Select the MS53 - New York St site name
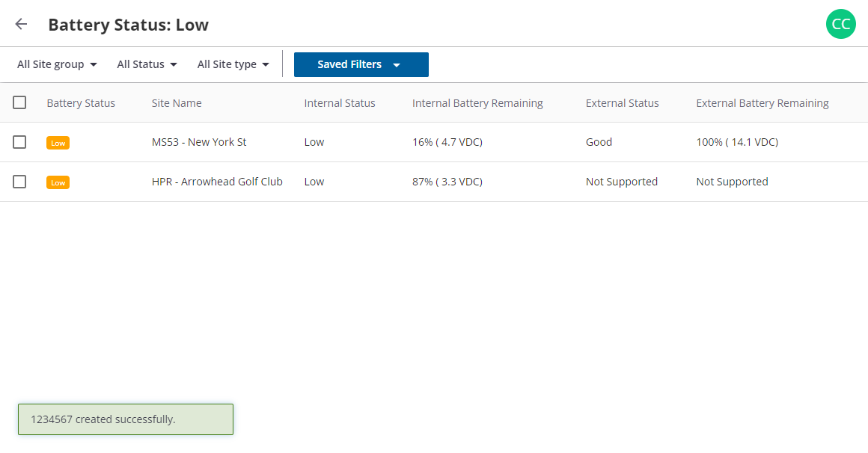 pyautogui.click(x=199, y=142)
